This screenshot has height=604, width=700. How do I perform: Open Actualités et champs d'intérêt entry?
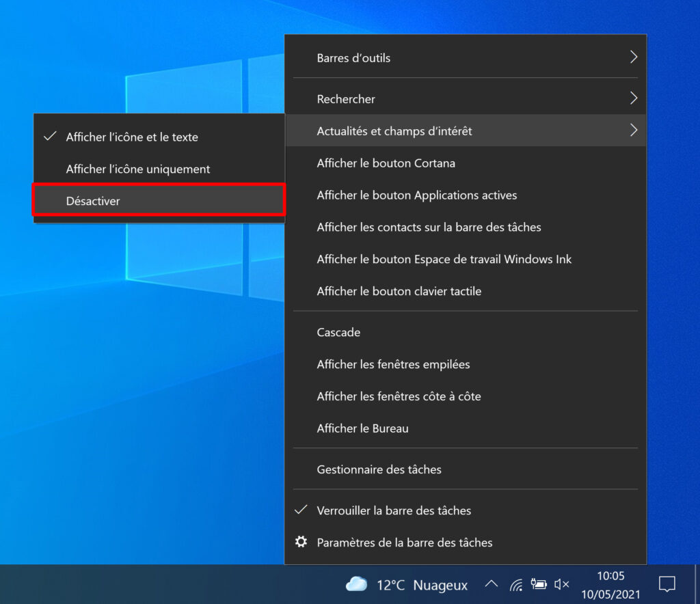pos(465,131)
